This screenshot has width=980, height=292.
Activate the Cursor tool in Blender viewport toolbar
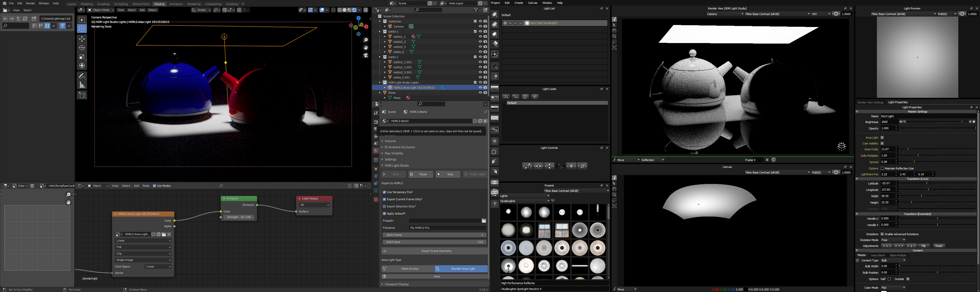point(82,29)
